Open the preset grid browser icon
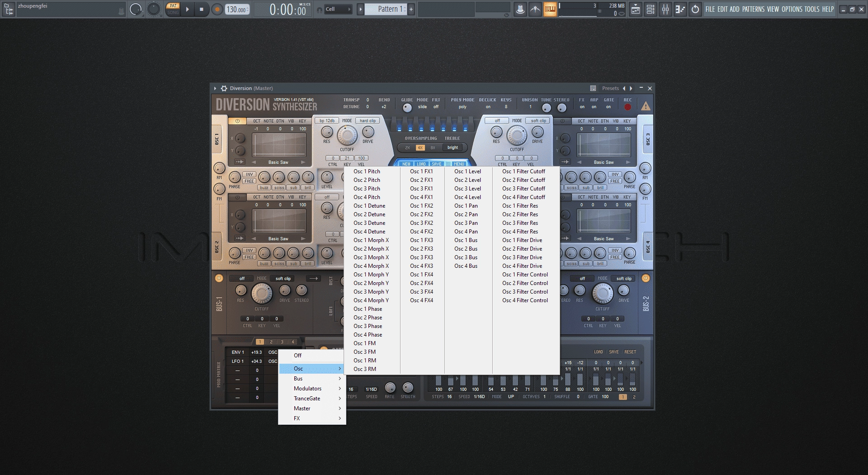 [x=593, y=88]
